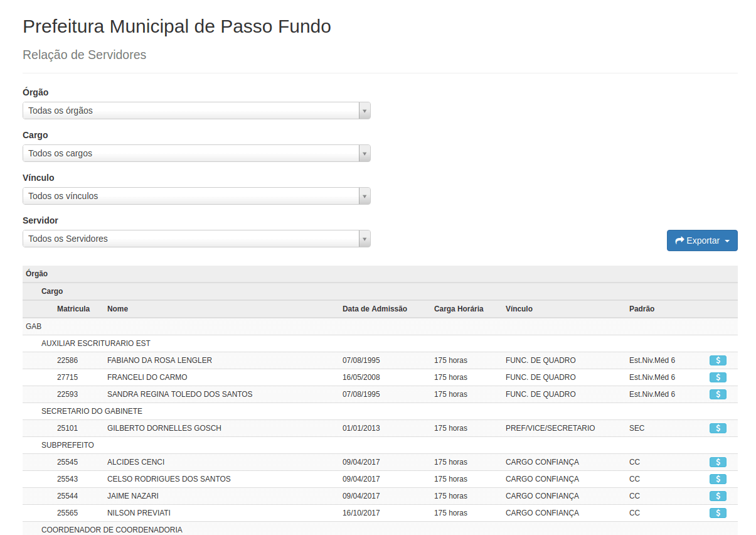The image size is (756, 535).
Task: Click matricula 25101
Action: 68,428
